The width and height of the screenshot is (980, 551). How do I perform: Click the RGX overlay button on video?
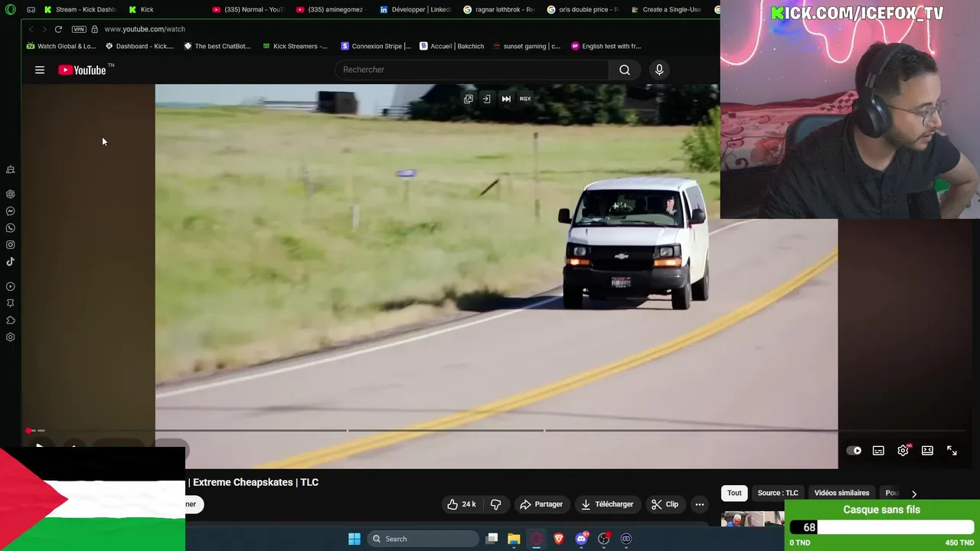[x=525, y=99]
